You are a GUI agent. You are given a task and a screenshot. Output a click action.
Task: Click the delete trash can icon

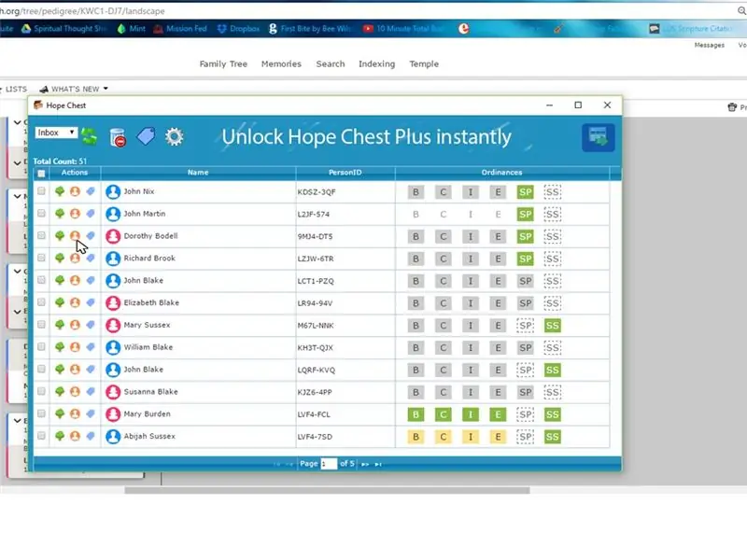[118, 137]
